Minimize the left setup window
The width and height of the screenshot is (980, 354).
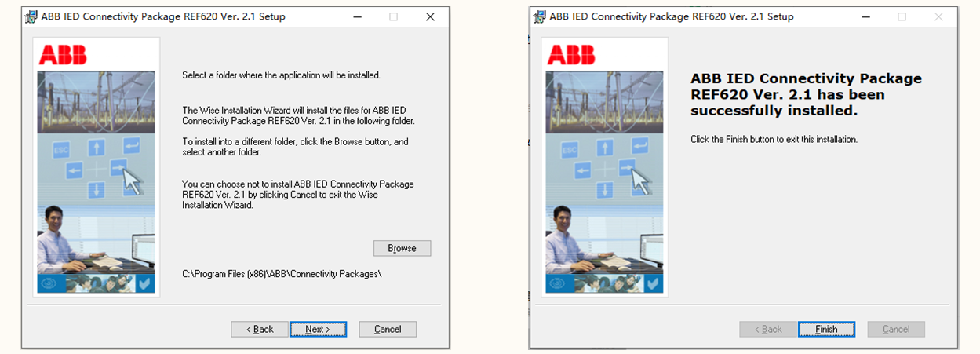click(358, 16)
